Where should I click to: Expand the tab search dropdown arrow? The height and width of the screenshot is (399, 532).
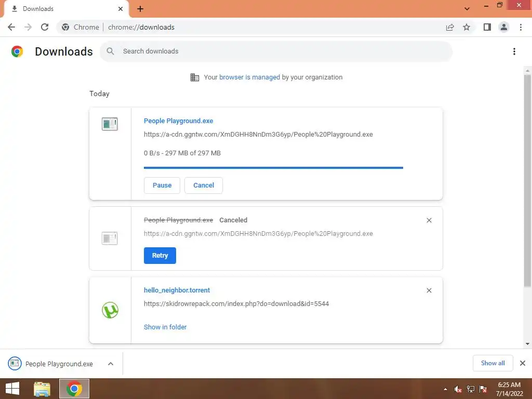[x=467, y=9]
